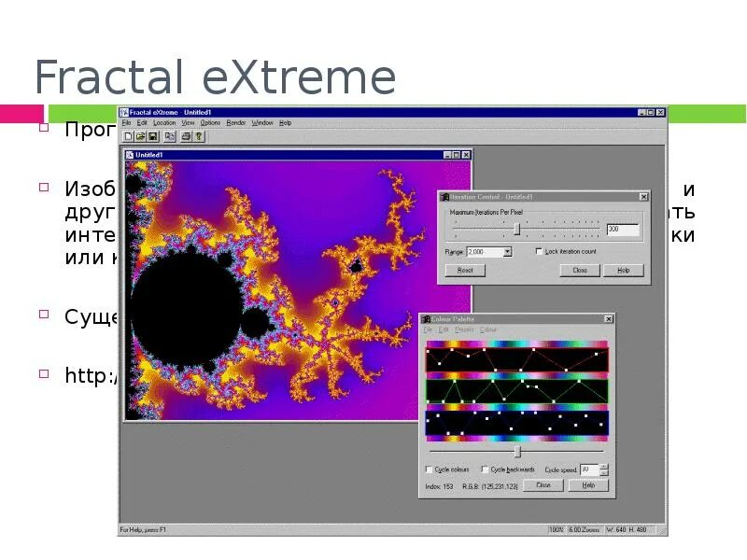Minimize the Untitled1 fractal child window
The image size is (747, 560).
pyautogui.click(x=448, y=155)
